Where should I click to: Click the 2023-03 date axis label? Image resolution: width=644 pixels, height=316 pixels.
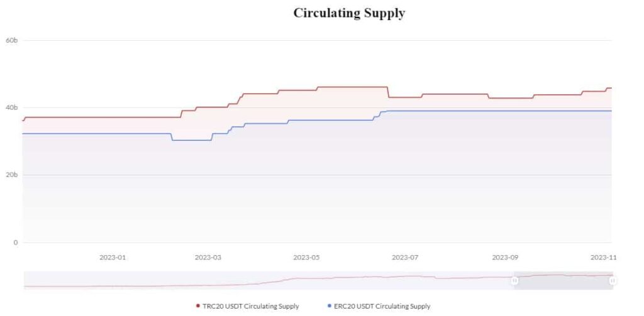point(208,257)
